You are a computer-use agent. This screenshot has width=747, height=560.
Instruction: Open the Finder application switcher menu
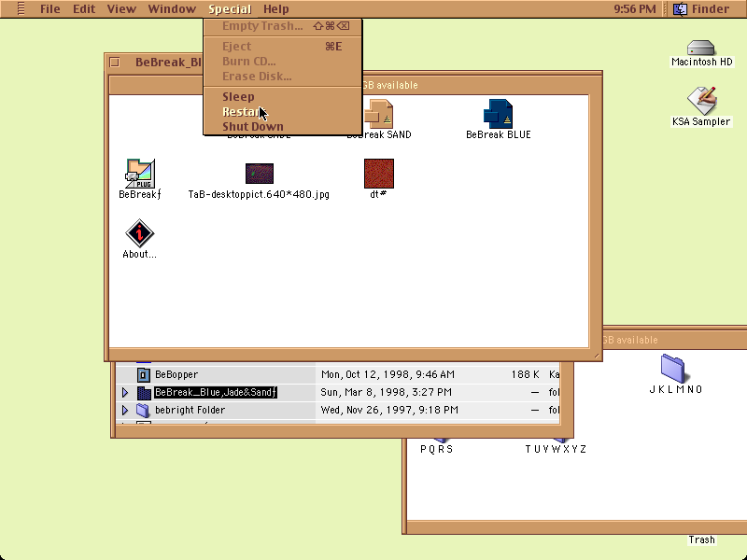[x=701, y=8]
